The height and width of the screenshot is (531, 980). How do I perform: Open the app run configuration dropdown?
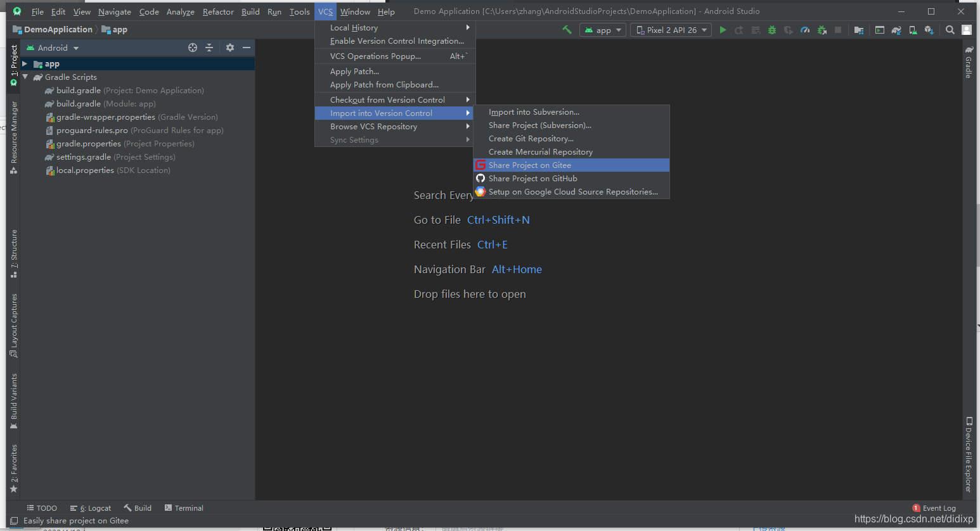point(603,30)
